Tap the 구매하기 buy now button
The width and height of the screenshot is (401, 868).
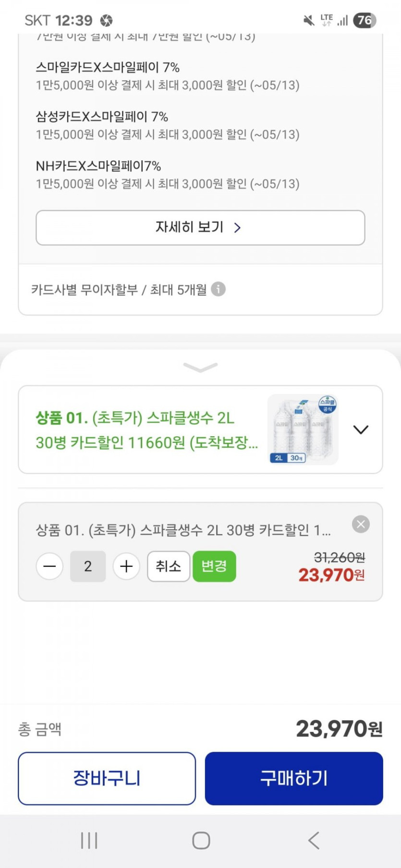[x=294, y=778]
